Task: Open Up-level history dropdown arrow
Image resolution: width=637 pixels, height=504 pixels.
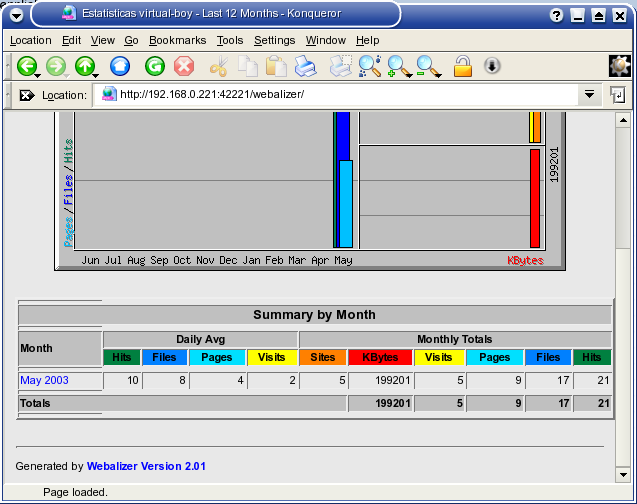Action: (x=95, y=76)
